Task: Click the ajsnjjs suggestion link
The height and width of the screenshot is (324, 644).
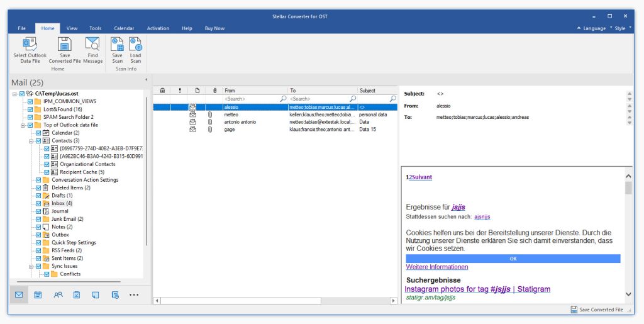Action: click(482, 217)
